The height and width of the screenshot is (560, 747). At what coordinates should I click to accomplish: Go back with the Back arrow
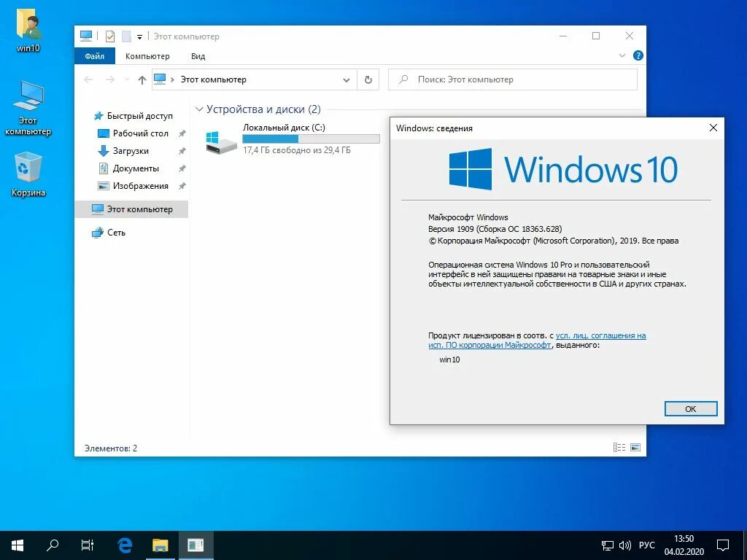pos(88,79)
